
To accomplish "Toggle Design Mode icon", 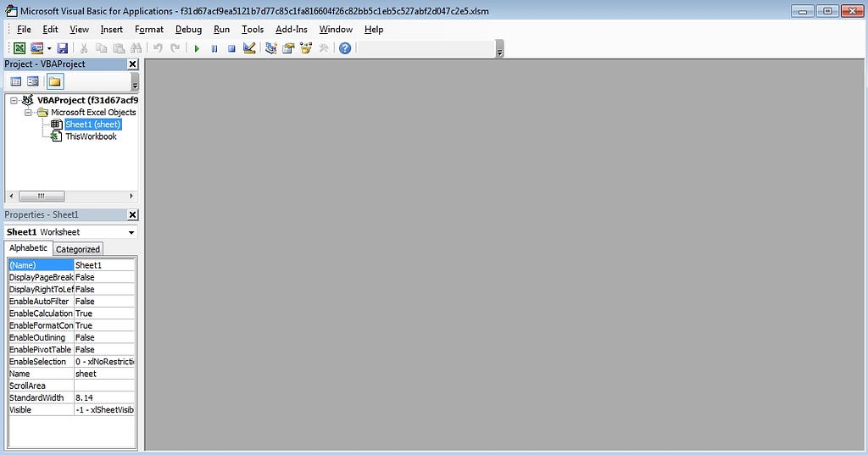I will [249, 48].
